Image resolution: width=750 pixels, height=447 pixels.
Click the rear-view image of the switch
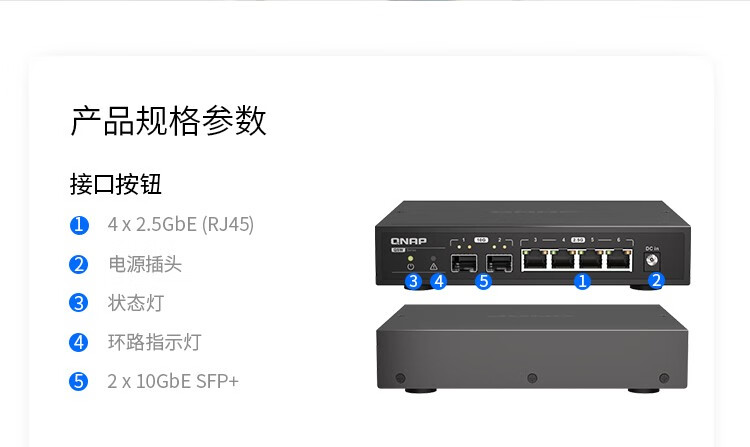(x=532, y=348)
